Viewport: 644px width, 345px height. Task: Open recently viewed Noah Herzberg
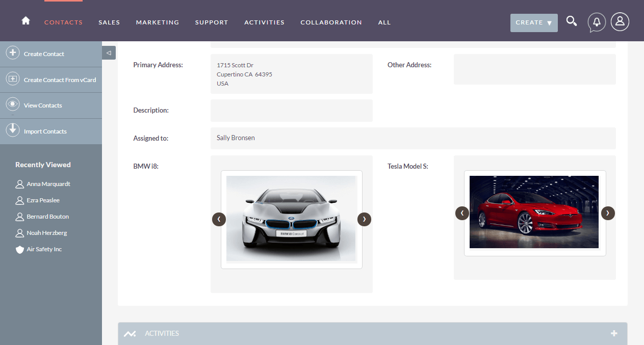click(47, 233)
